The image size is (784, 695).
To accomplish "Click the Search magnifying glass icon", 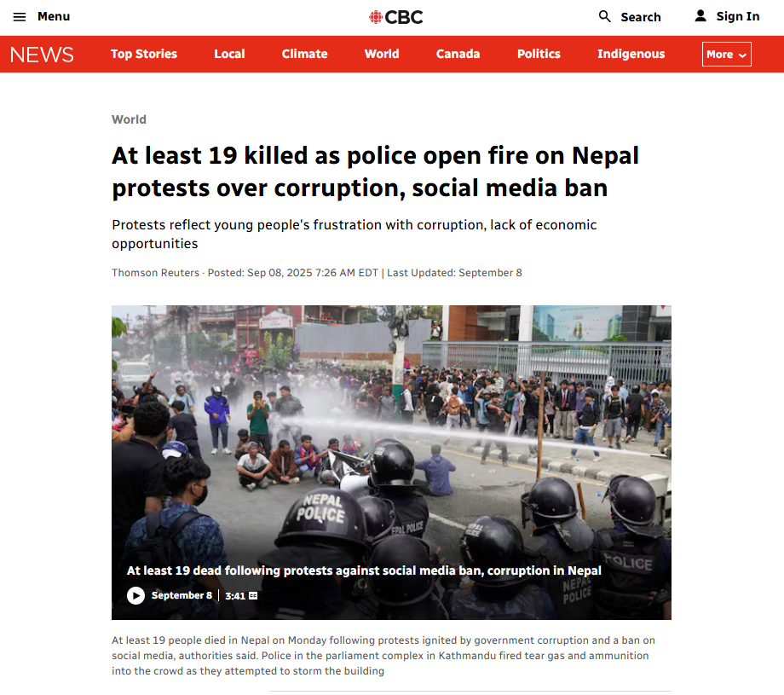I will coord(604,16).
